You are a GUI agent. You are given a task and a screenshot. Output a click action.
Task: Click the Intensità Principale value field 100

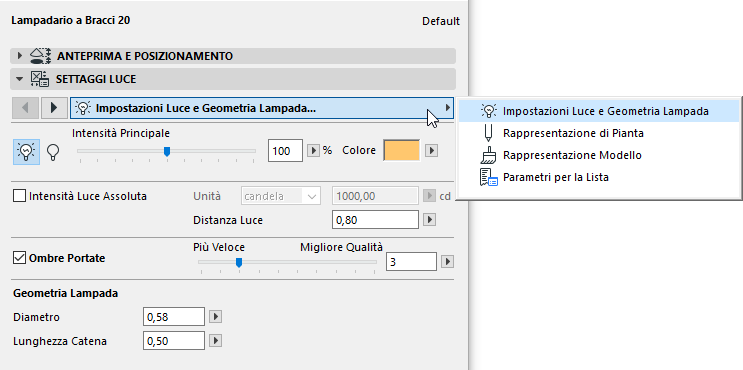(x=285, y=151)
